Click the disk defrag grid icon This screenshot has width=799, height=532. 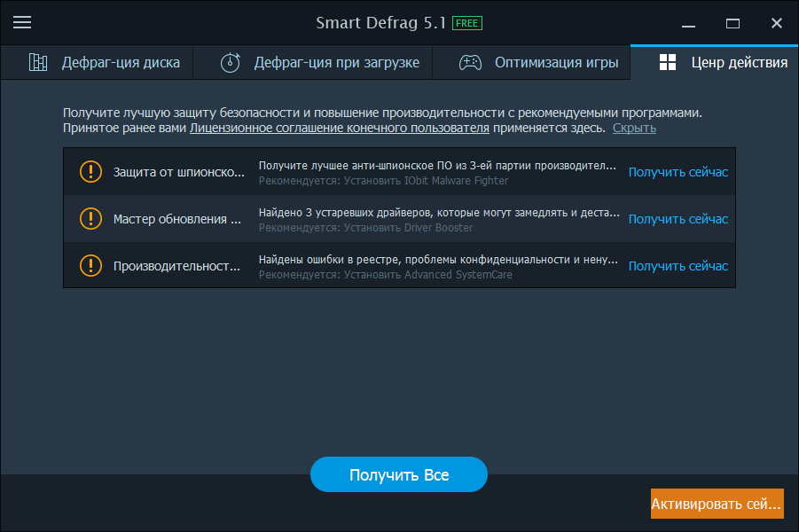(38, 62)
